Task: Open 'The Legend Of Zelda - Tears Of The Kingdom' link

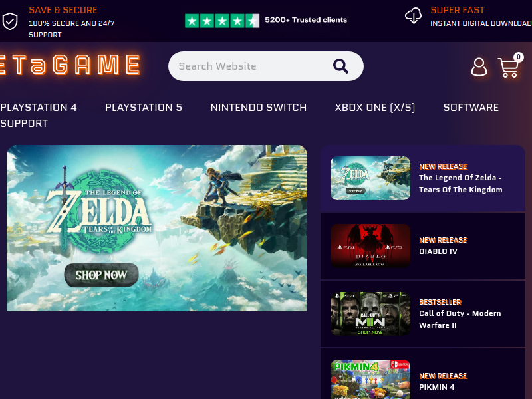Action: coord(460,184)
